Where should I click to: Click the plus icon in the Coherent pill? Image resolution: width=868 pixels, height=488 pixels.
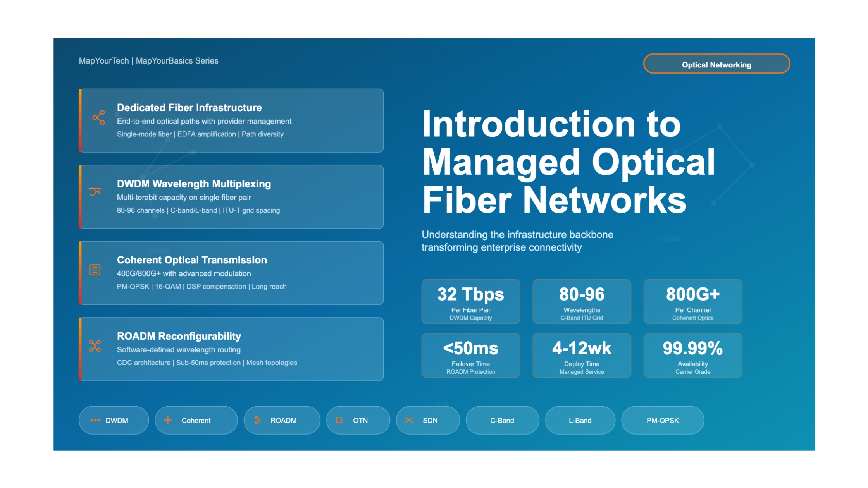[168, 421]
